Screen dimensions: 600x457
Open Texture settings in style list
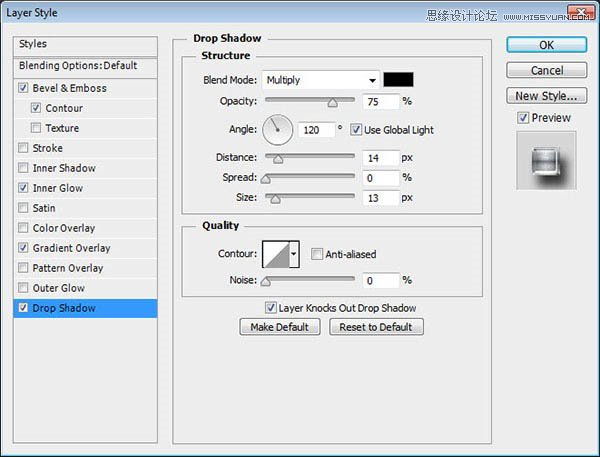(x=62, y=128)
